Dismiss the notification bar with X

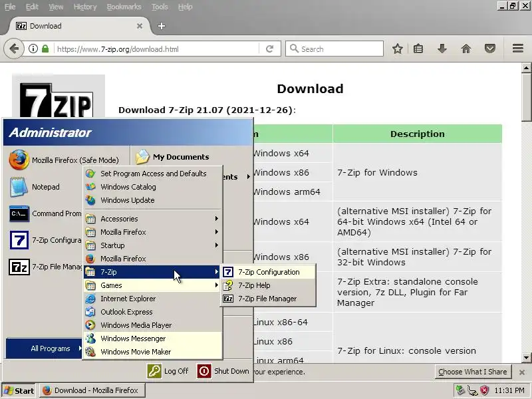522,372
